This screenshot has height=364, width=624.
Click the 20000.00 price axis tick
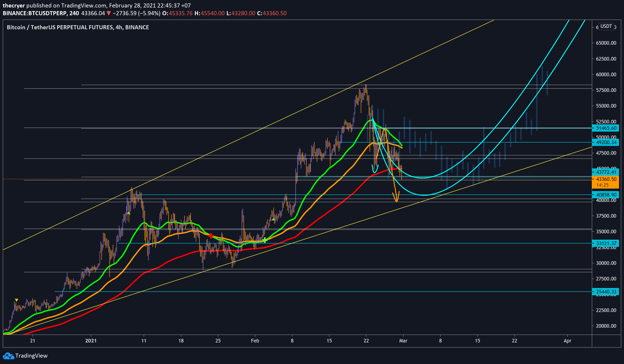click(606, 326)
